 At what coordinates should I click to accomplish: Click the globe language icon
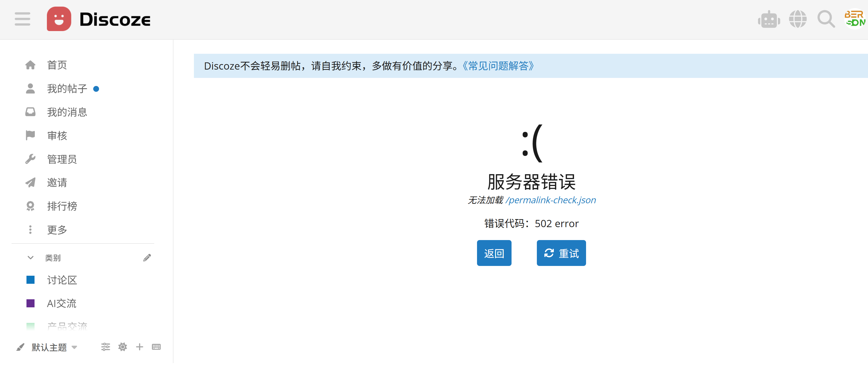click(797, 19)
